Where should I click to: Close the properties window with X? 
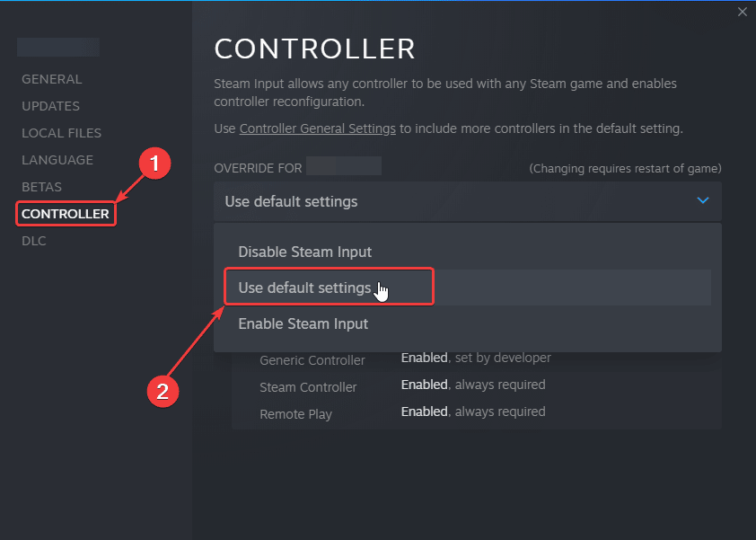[742, 12]
